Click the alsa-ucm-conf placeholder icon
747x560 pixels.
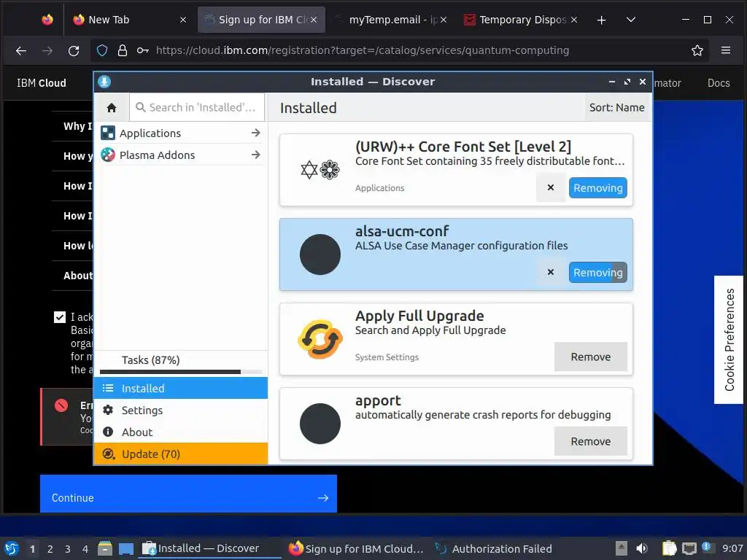point(320,254)
